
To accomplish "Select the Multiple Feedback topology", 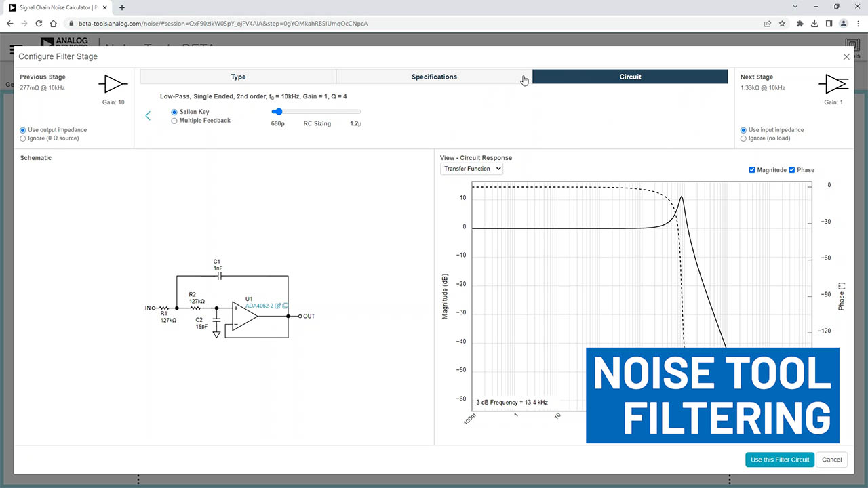I will coord(174,121).
